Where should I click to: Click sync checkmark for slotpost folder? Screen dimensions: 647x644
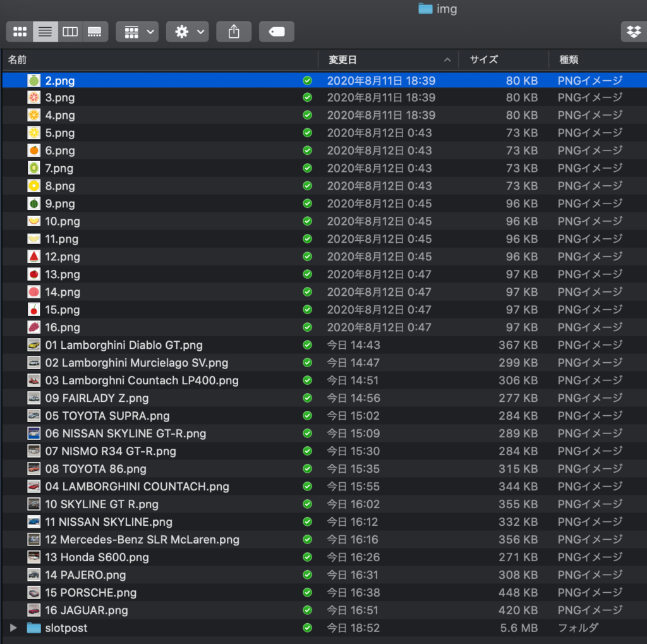307,628
